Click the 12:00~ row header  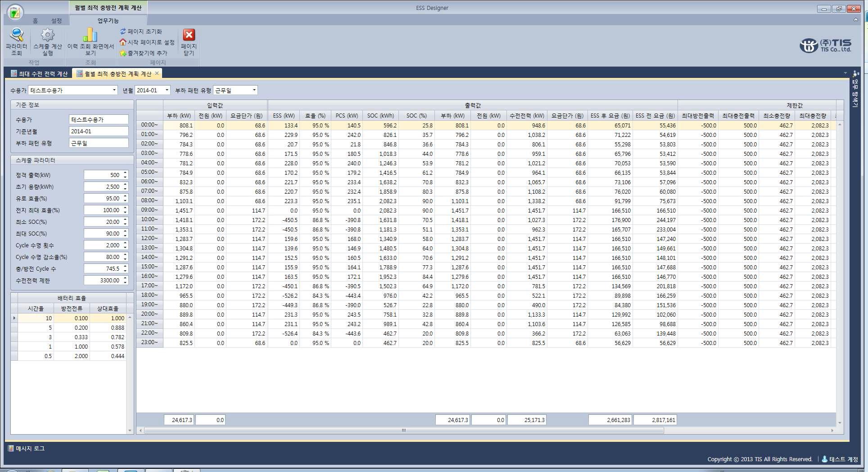pos(149,238)
